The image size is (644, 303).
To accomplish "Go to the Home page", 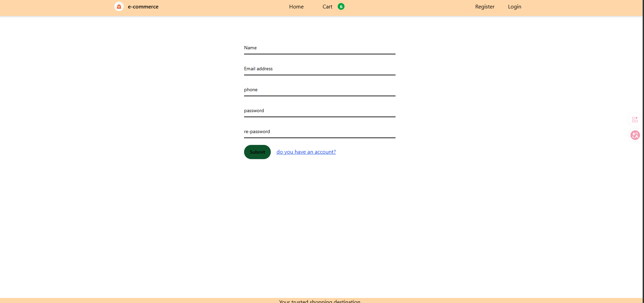I will coord(296,7).
